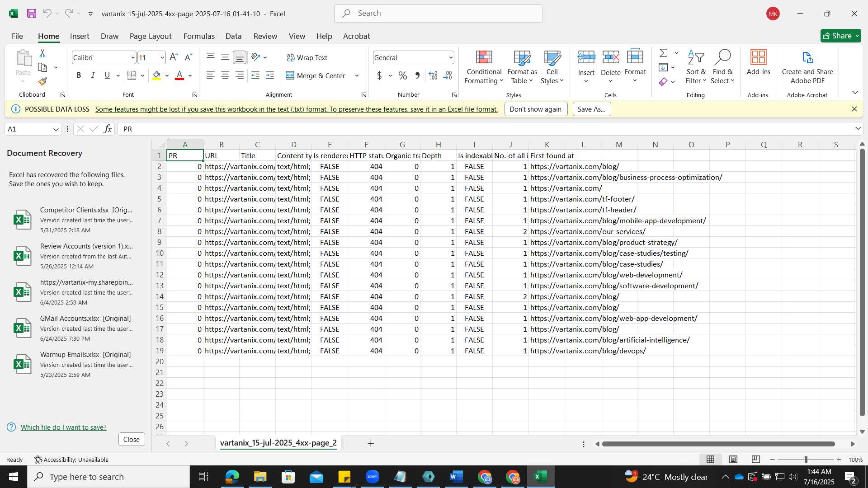The height and width of the screenshot is (488, 868).
Task: Open Word from the Windows taskbar
Action: pos(456,477)
